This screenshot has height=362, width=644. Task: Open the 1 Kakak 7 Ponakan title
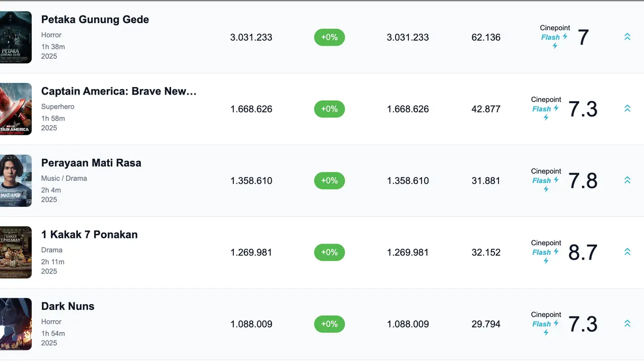pyautogui.click(x=90, y=235)
